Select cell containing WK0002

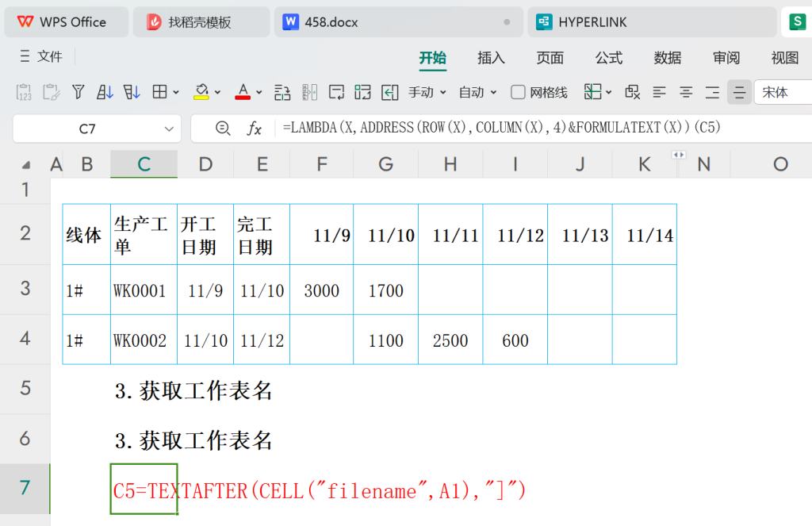[144, 340]
